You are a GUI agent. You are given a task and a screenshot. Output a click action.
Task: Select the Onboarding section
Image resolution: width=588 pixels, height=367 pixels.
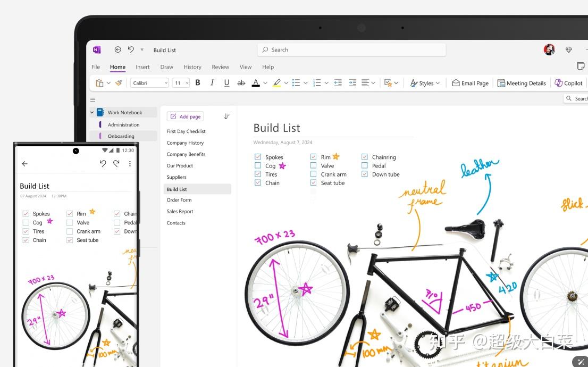tap(123, 136)
